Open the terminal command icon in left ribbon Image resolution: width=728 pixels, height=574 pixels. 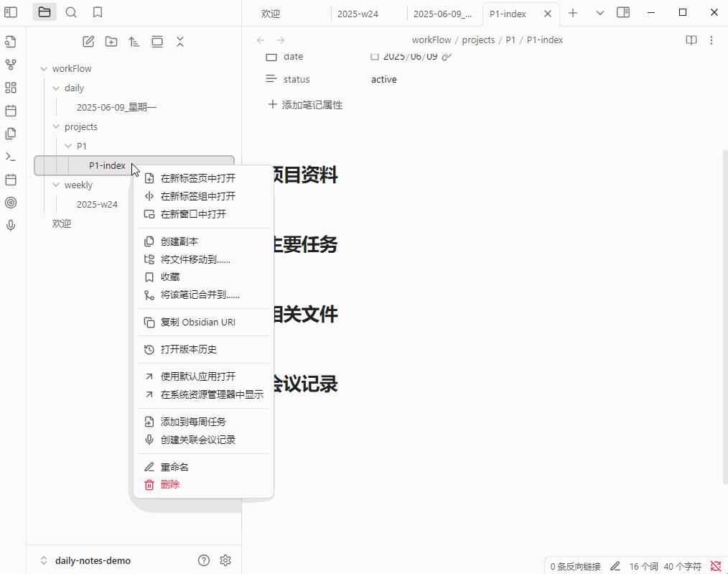11,157
